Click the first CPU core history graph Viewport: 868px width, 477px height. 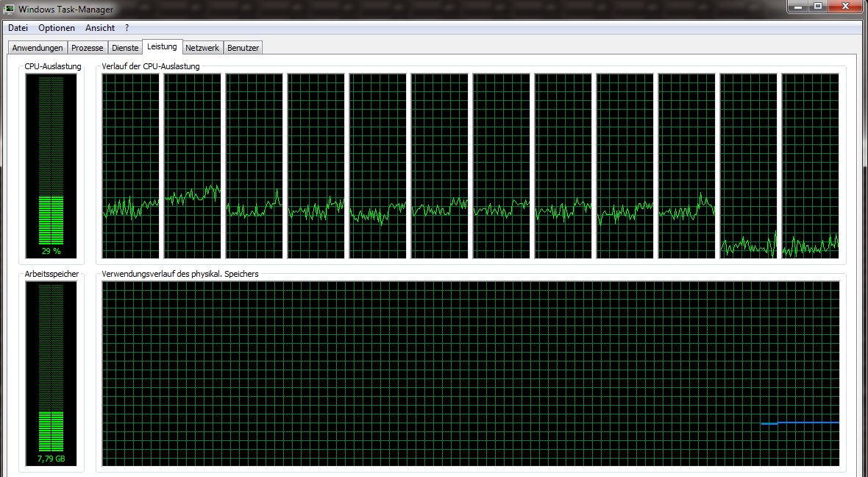pyautogui.click(x=131, y=166)
